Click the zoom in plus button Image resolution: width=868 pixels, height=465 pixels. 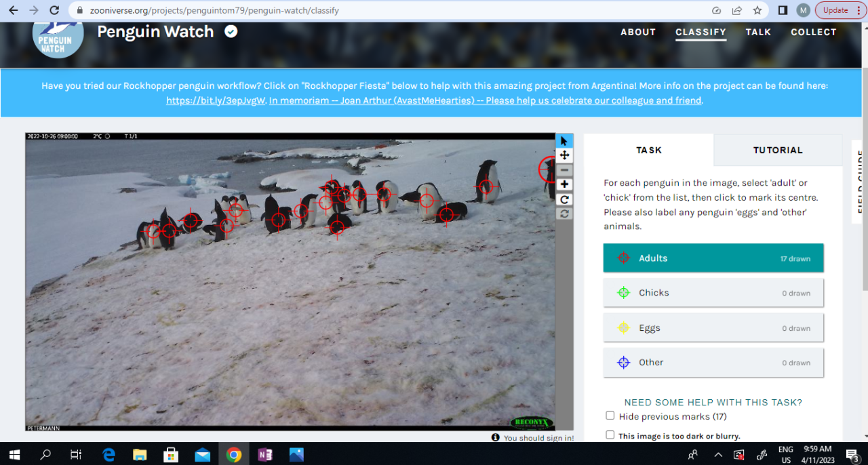click(x=564, y=184)
